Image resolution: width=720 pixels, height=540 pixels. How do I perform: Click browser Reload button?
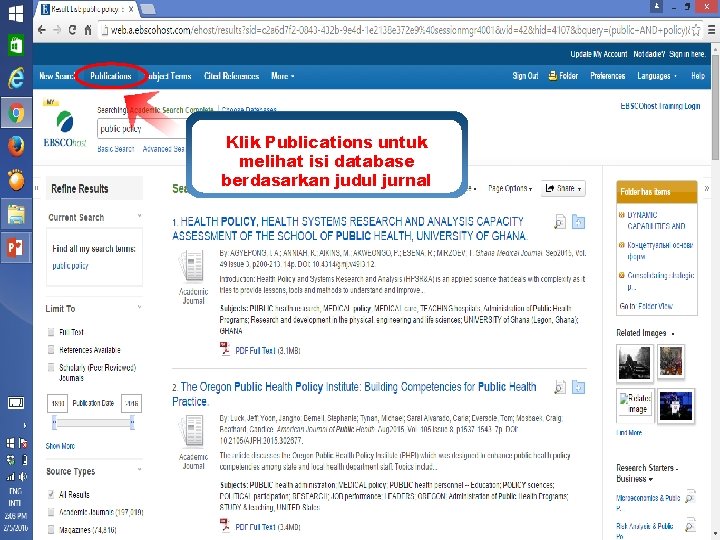pos(72,30)
